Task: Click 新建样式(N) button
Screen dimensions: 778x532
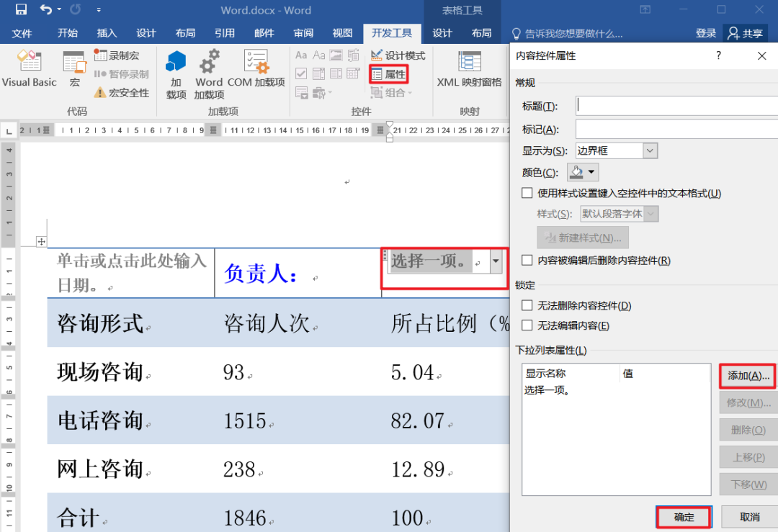Action: pyautogui.click(x=583, y=238)
